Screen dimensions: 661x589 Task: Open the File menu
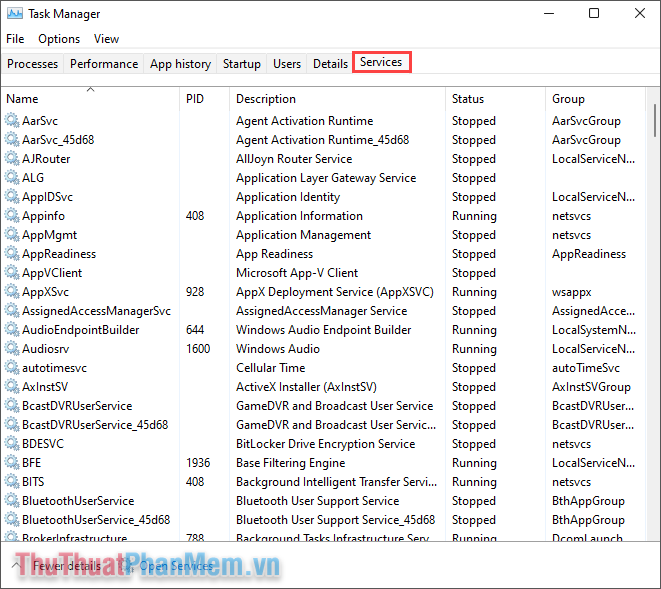tap(15, 39)
